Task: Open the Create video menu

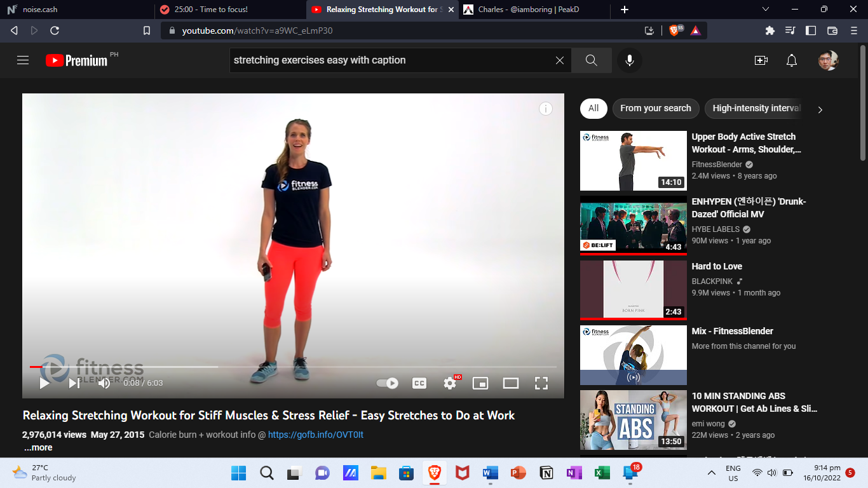Action: 761,60
